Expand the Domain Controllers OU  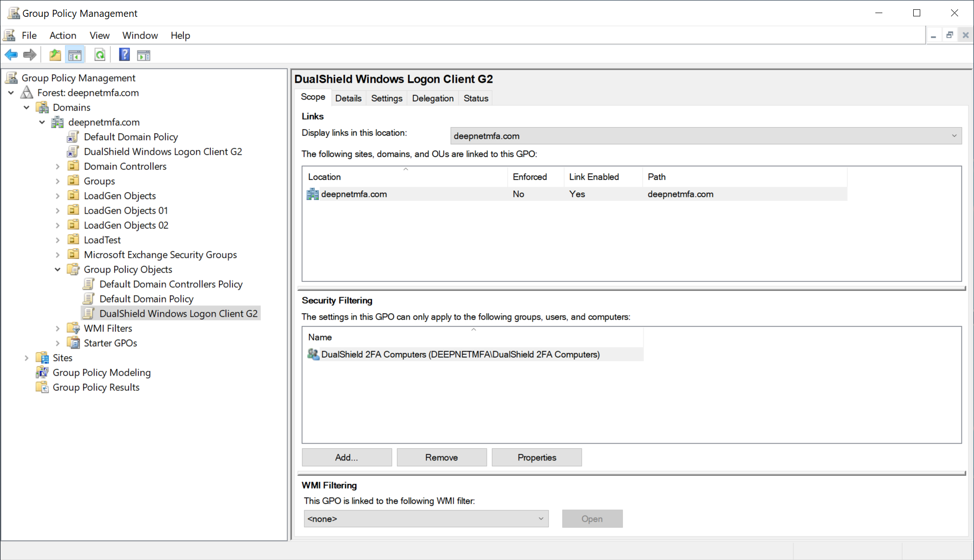click(x=58, y=166)
